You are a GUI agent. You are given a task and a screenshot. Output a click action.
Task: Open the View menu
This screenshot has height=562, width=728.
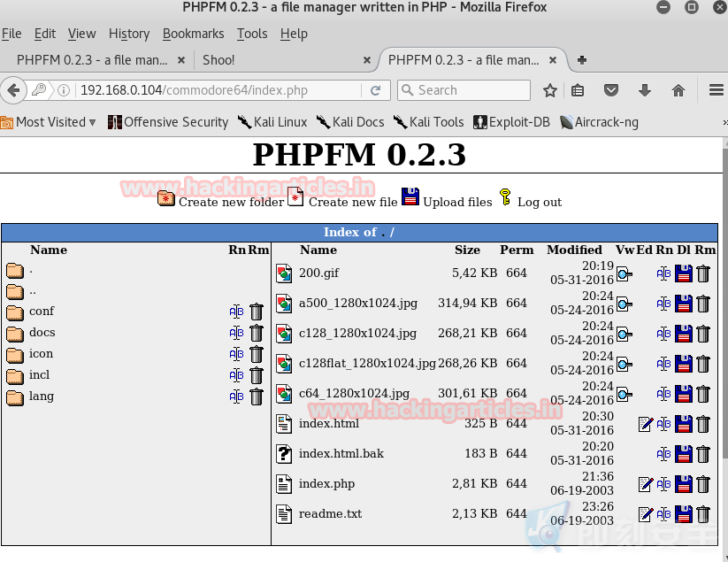tap(81, 34)
